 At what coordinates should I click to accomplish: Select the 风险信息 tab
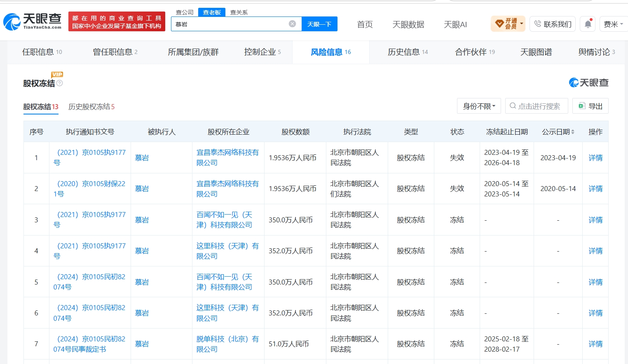click(331, 52)
